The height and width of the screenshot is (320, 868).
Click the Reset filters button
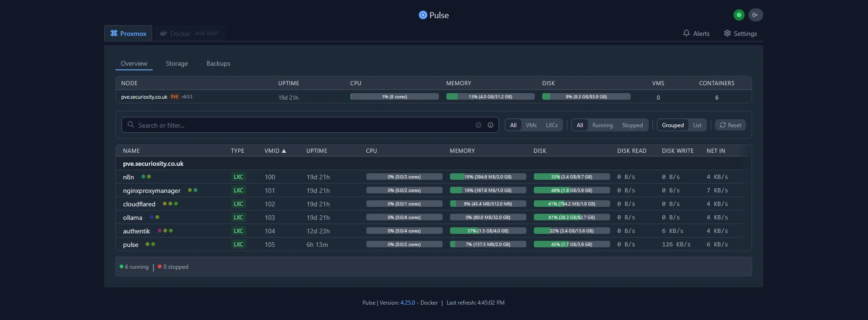(x=730, y=125)
